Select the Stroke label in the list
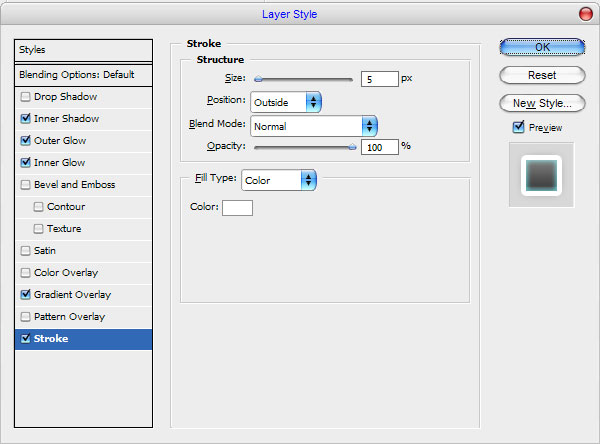 click(51, 339)
